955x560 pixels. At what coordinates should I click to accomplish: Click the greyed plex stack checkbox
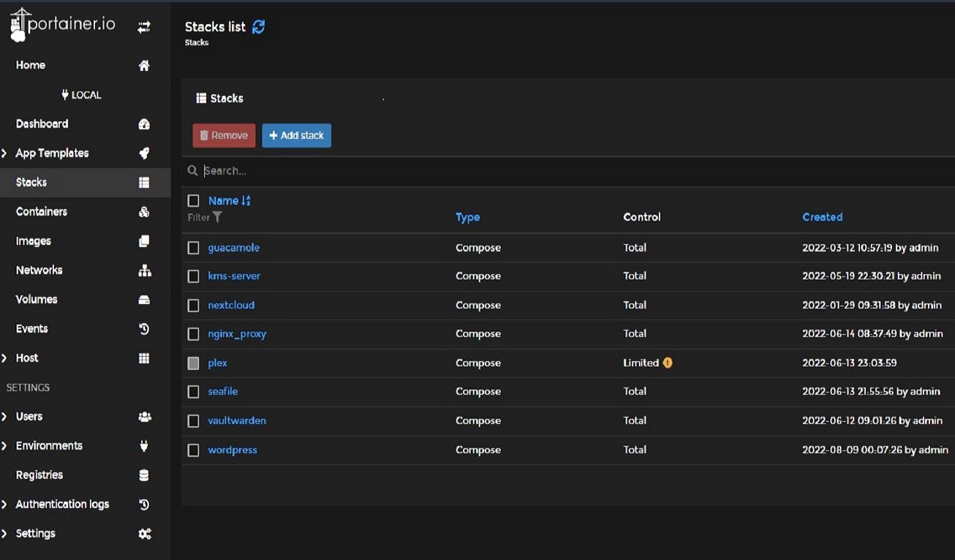click(x=193, y=363)
